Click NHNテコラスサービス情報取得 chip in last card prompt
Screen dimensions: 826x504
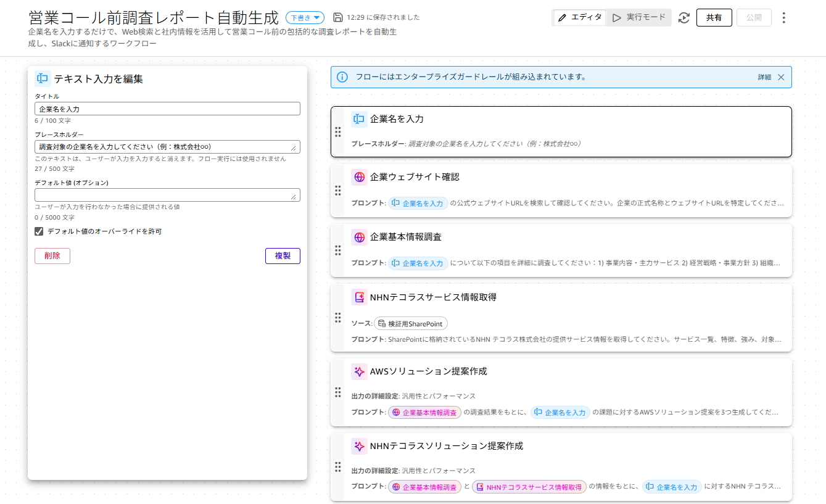tap(529, 487)
